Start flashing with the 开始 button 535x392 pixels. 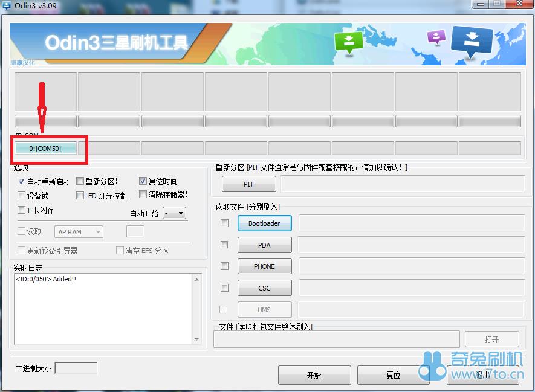(x=314, y=375)
